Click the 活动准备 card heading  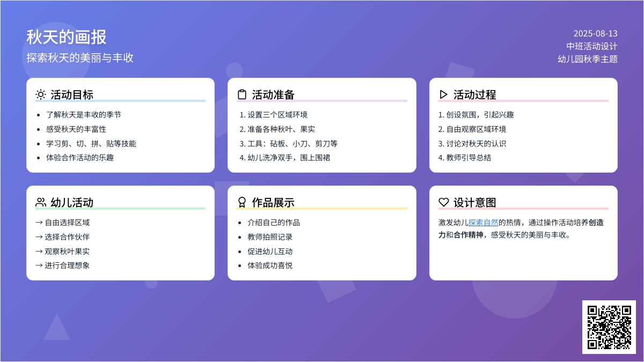[x=273, y=94]
